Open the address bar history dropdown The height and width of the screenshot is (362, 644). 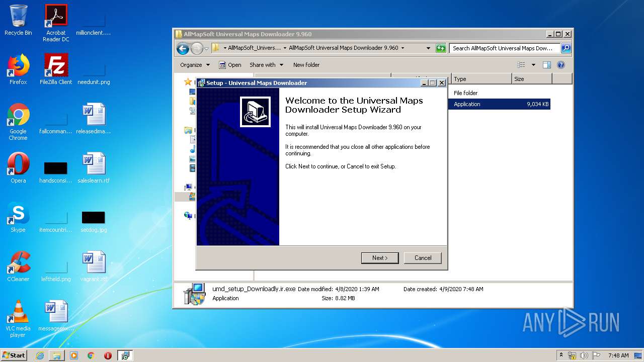click(x=428, y=48)
